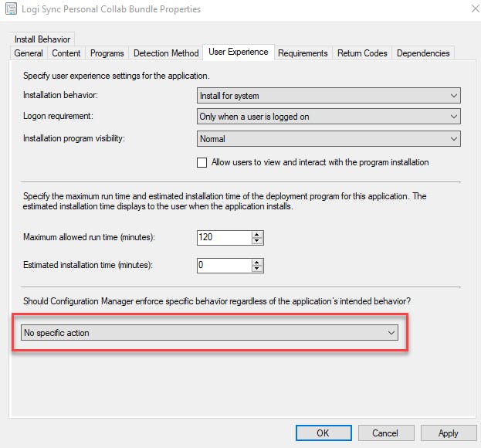Click the Maximum allowed run time field
Image resolution: width=481 pixels, height=448 pixels.
coord(224,237)
